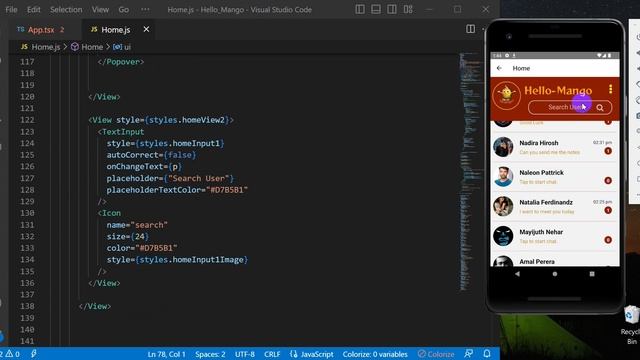The width and height of the screenshot is (640, 360).
Task: Open the View menu
Action: tap(100, 9)
